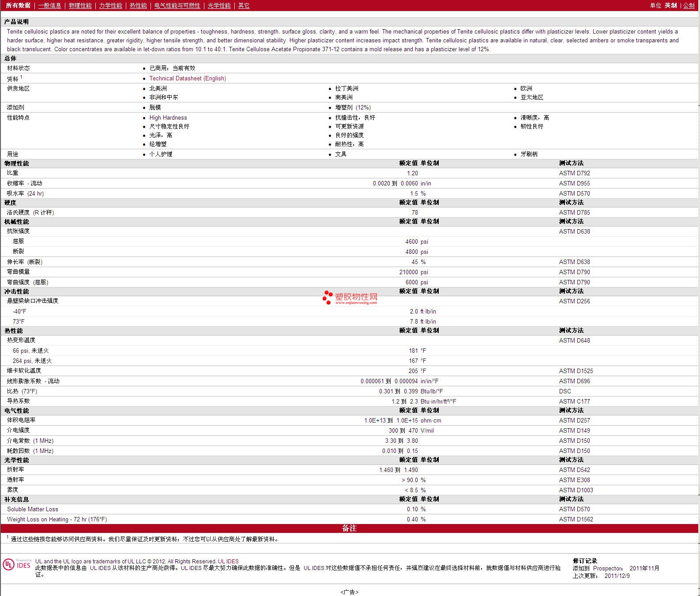
Task: Open the 所有数据 tab
Action: point(18,5)
